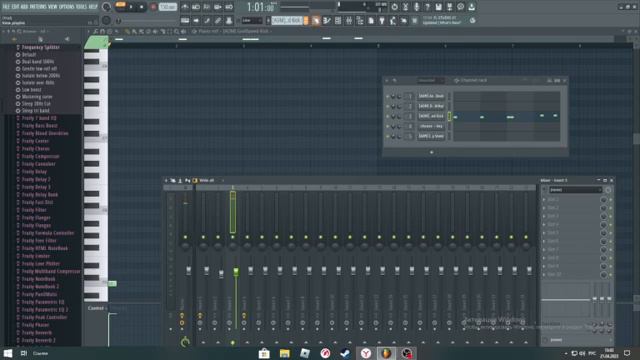
Task: Select 'Fruity Limiter' in the browser
Action: [36, 256]
